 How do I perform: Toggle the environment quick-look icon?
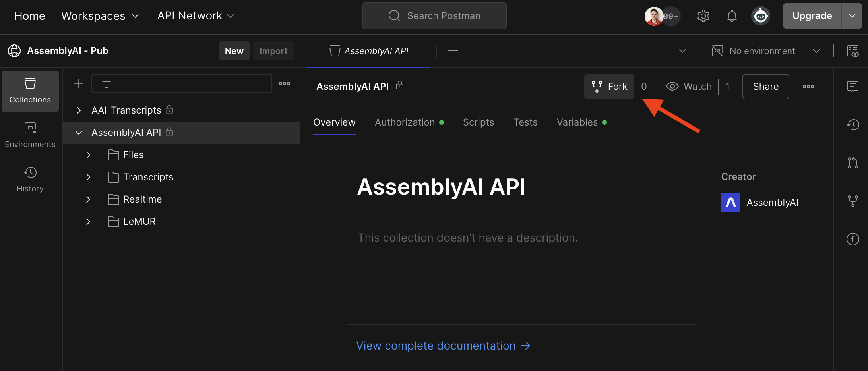click(x=854, y=51)
